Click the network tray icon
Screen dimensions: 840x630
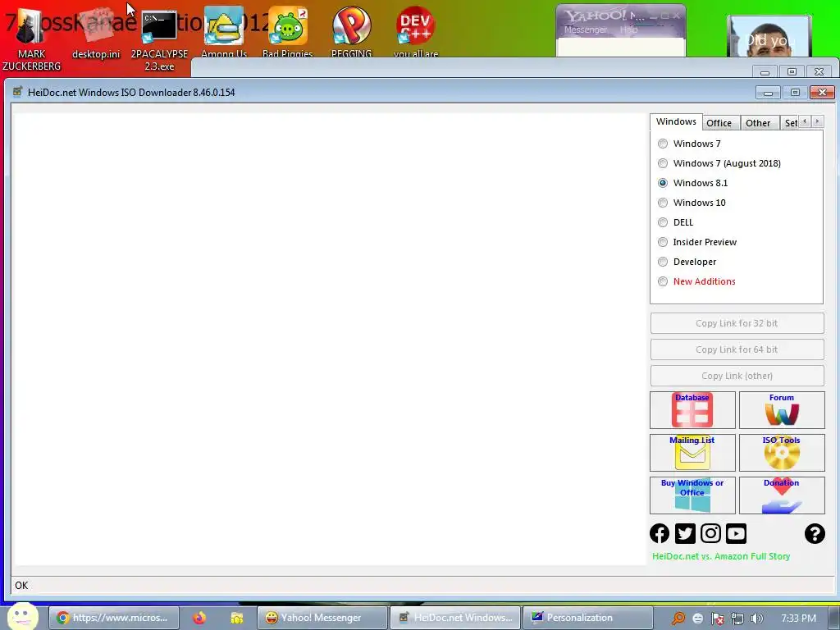(x=737, y=619)
